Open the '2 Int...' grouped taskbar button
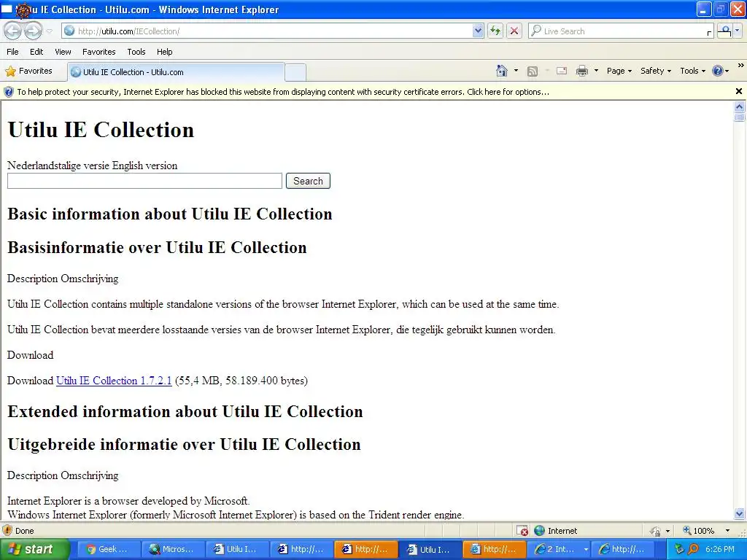This screenshot has height=560, width=747. pos(560,550)
